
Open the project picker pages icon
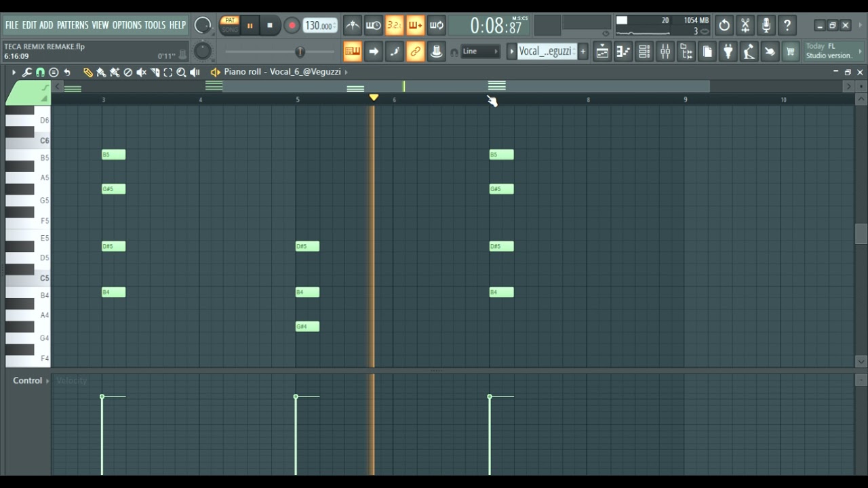(x=707, y=52)
